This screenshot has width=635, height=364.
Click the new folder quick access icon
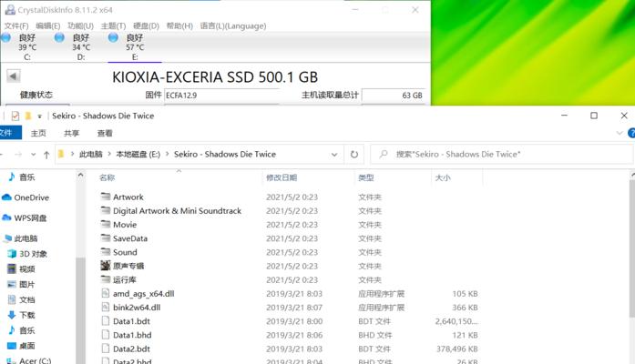click(28, 116)
